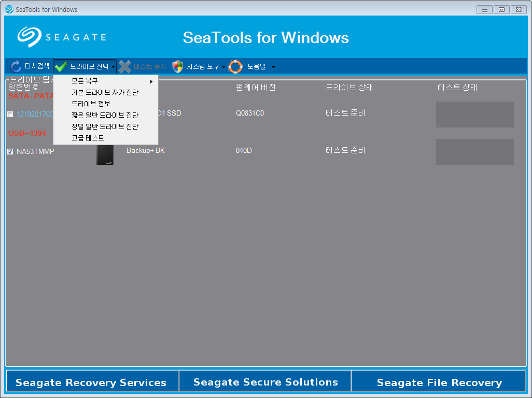Minimize the SeaTools window
532x398 pixels.
click(484, 10)
